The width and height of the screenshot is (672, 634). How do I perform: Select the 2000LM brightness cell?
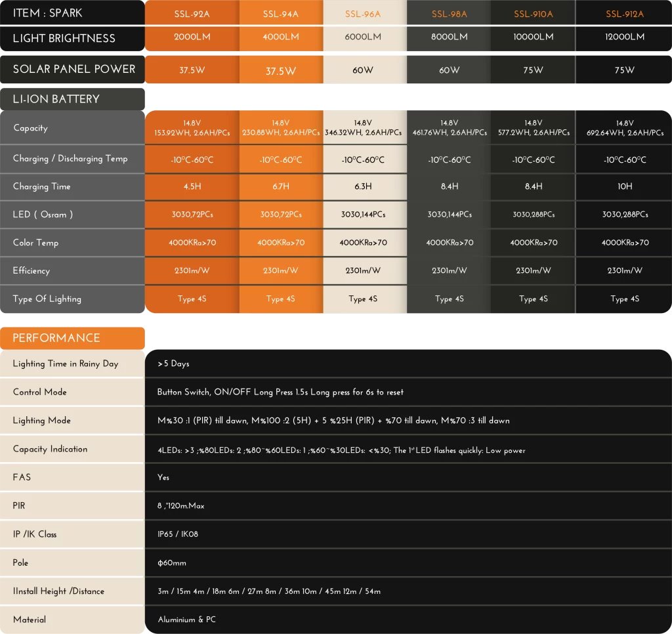pos(192,37)
